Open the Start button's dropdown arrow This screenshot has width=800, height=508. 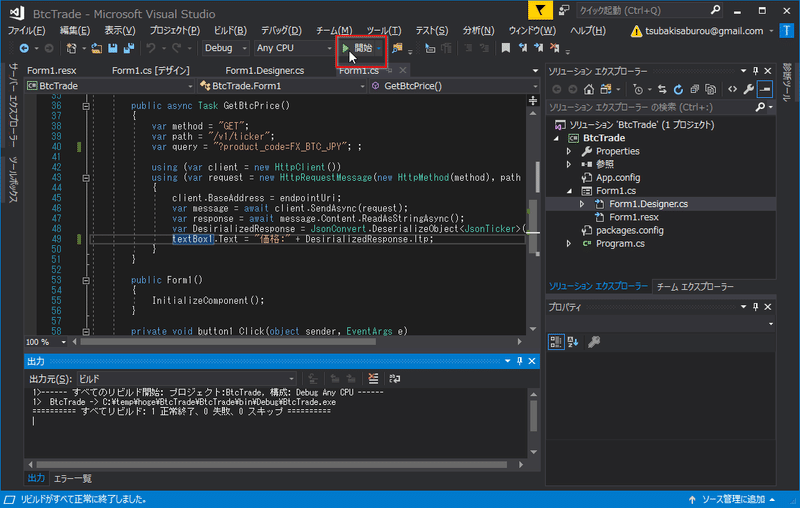point(379,48)
